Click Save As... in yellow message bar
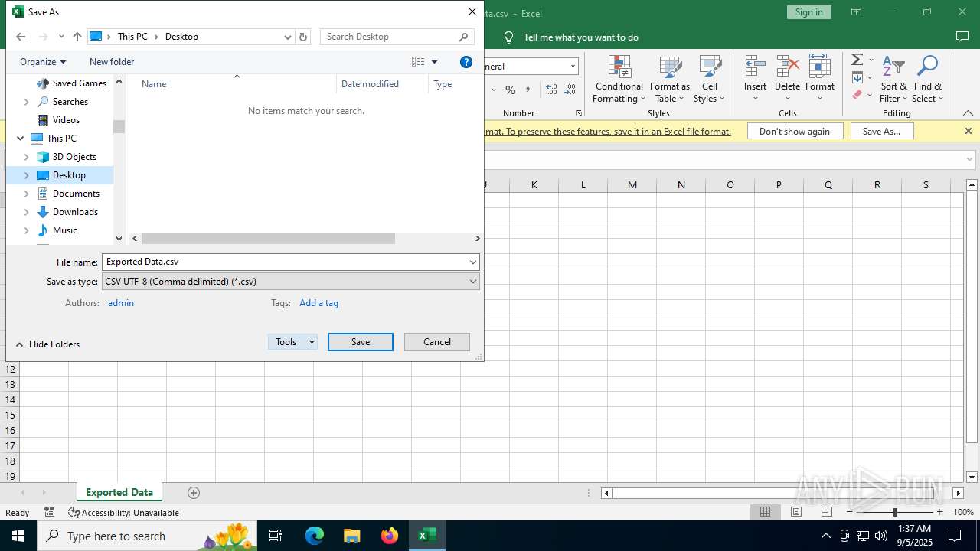This screenshot has height=551, width=980. 881,132
